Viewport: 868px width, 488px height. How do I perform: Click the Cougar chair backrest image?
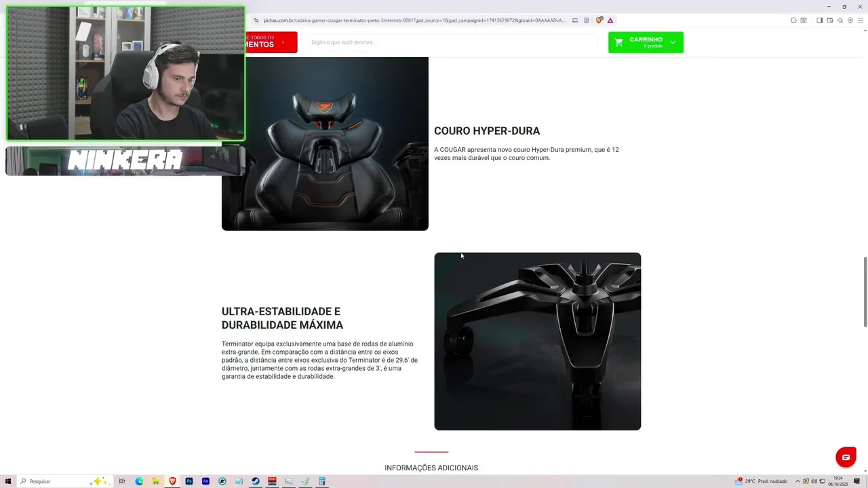tap(325, 144)
